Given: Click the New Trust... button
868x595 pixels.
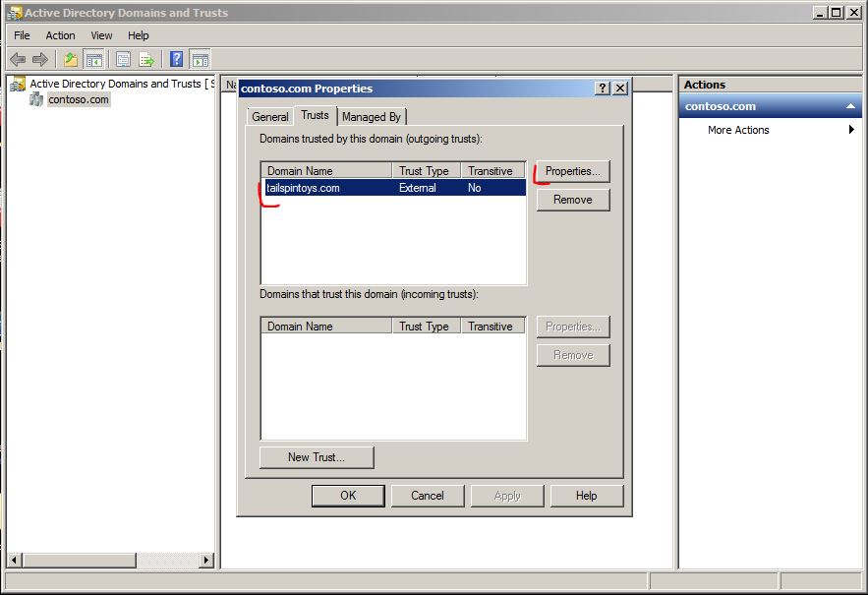Looking at the screenshot, I should 317,457.
